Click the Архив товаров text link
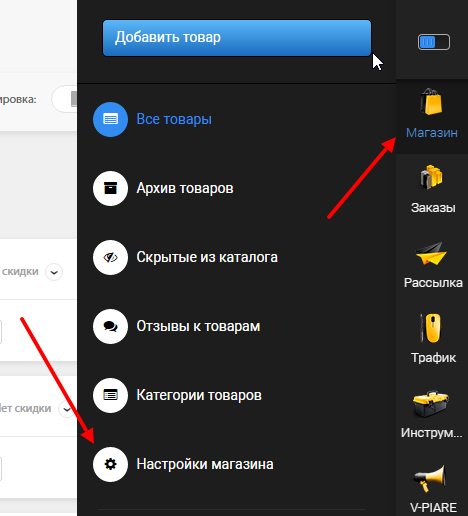The width and height of the screenshot is (468, 516). tap(185, 188)
